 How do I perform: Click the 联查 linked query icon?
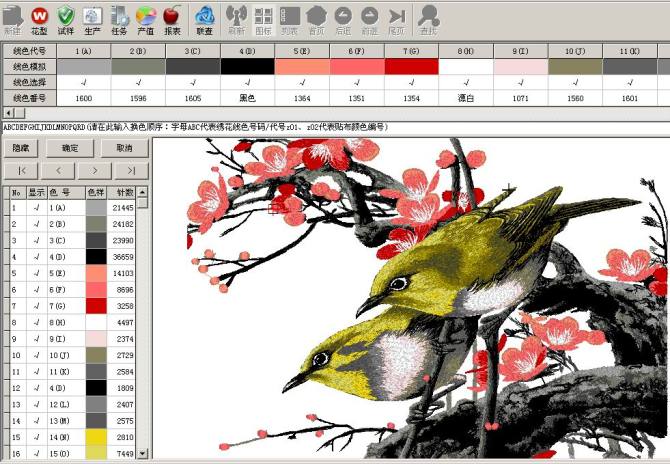pyautogui.click(x=204, y=18)
